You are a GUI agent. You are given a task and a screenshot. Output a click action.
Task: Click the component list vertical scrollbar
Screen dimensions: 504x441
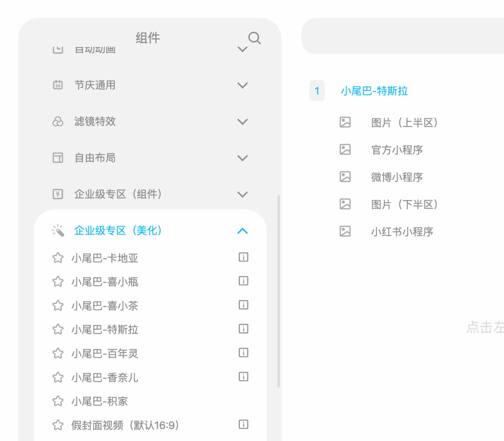pos(279,291)
